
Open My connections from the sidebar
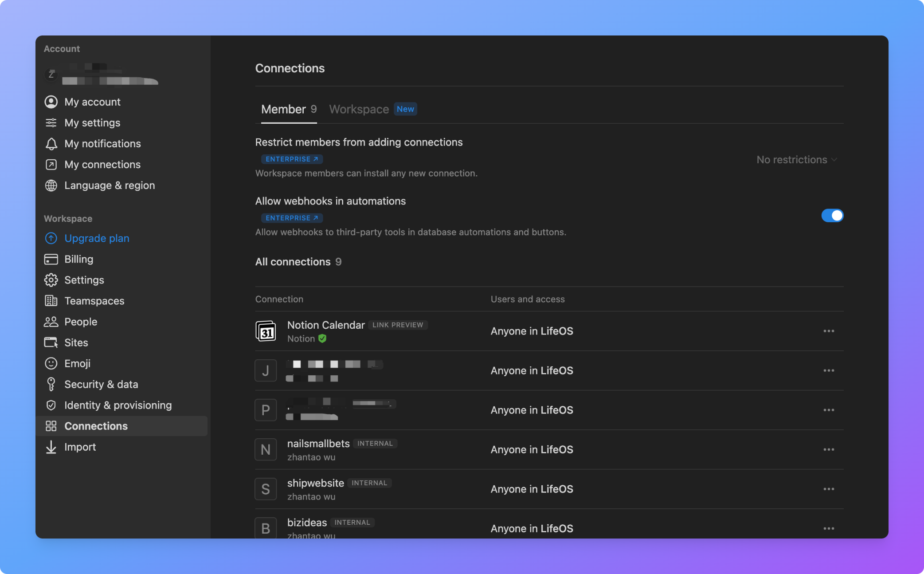click(102, 164)
